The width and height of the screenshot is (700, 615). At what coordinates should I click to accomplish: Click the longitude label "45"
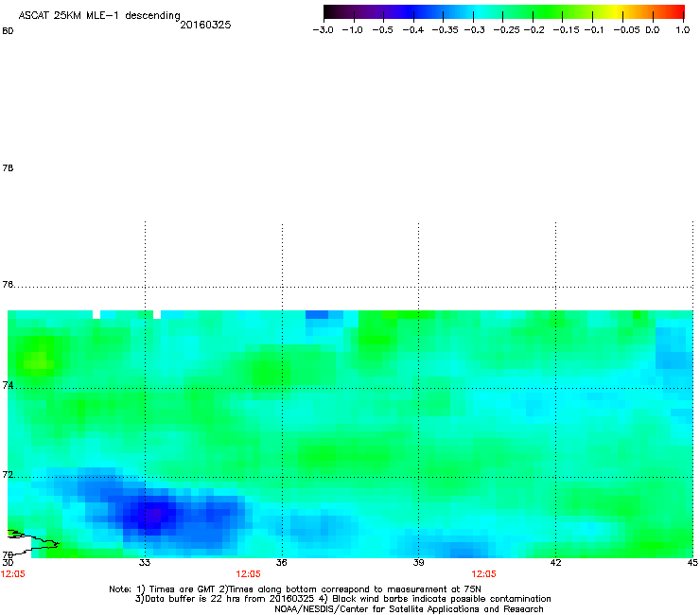coord(692,563)
